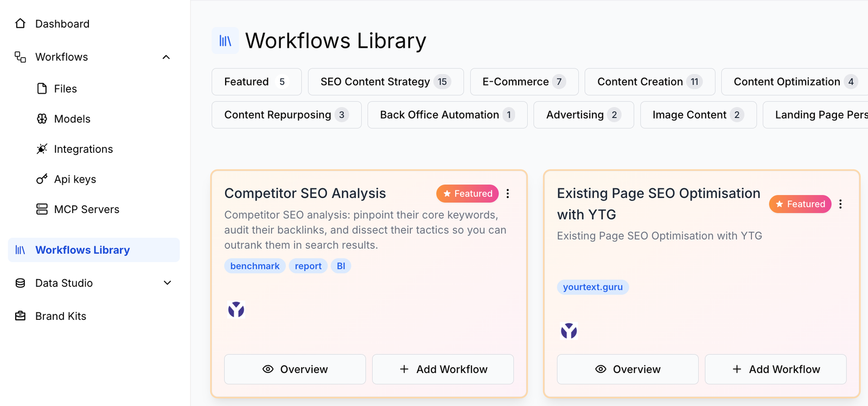
Task: Add the Competitor SEO Analysis workflow
Action: coord(443,369)
